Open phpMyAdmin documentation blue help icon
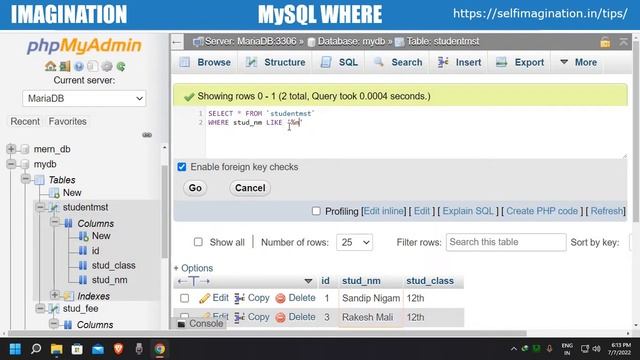The image size is (640, 360). [x=79, y=66]
